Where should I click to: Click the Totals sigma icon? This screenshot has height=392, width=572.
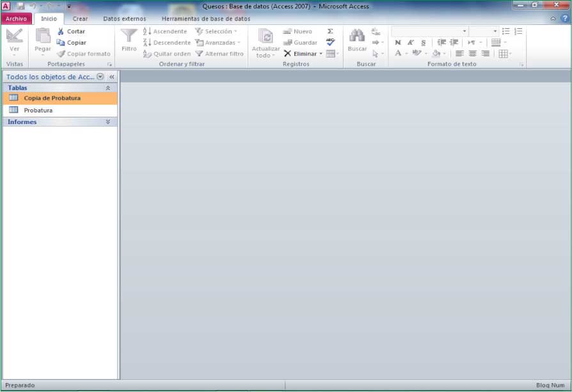pos(330,31)
